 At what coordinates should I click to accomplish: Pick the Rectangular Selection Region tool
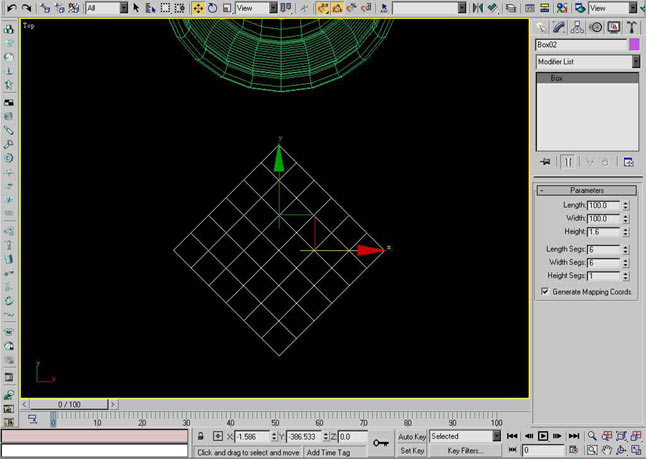coord(165,8)
